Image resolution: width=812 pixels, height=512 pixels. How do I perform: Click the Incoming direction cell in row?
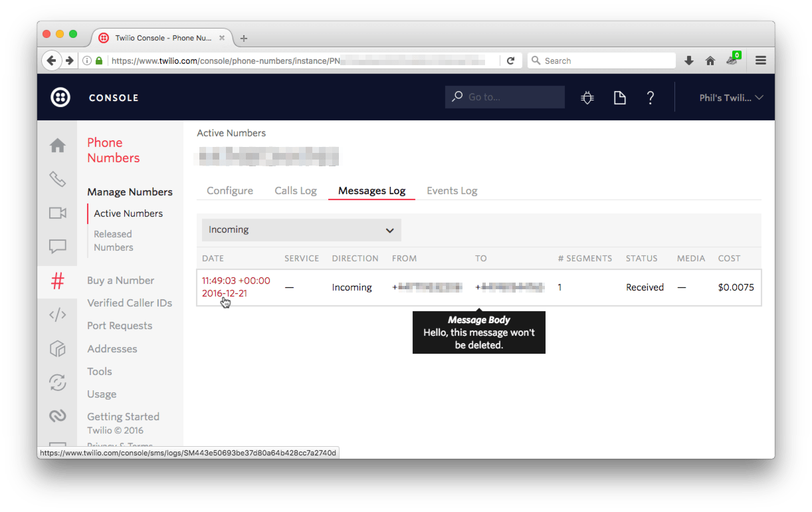352,287
